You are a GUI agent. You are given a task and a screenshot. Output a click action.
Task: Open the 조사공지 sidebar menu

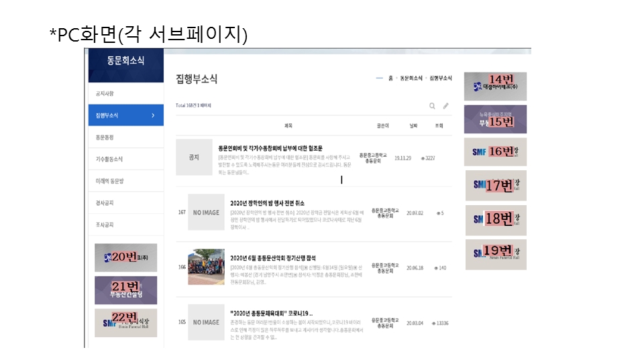[125, 225]
